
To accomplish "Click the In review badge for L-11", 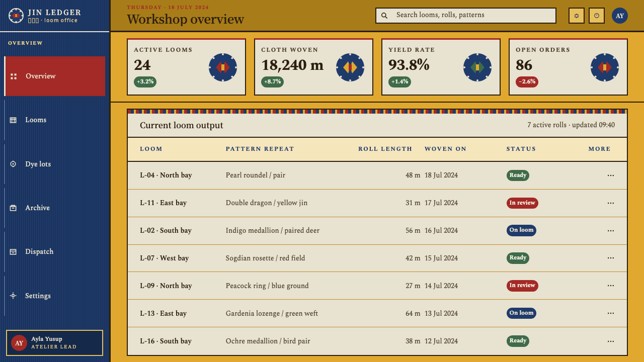I will [522, 203].
